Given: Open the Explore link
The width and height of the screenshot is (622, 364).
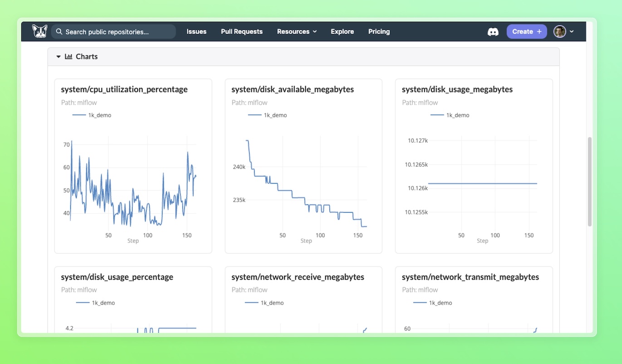Looking at the screenshot, I should (x=342, y=32).
